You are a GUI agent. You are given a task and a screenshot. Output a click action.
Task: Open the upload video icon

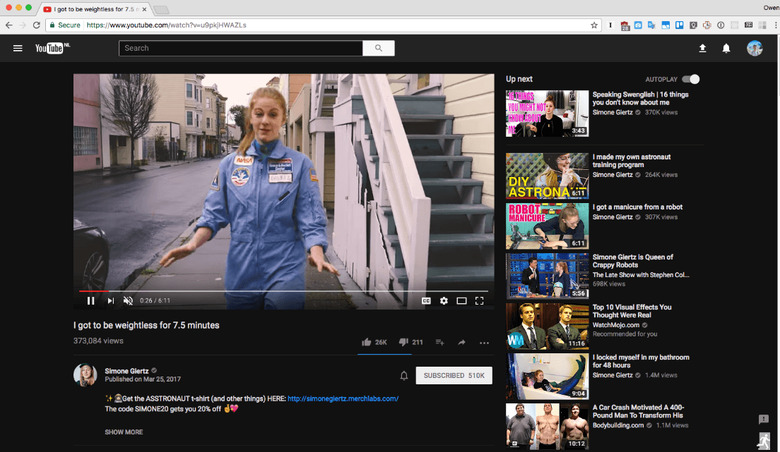pos(702,48)
